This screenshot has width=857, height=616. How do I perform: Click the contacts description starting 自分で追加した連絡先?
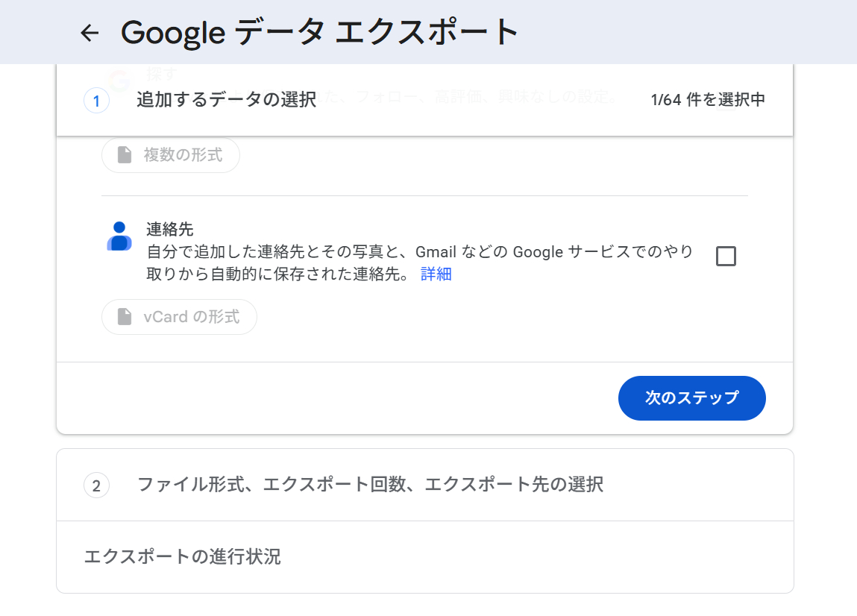(x=420, y=263)
